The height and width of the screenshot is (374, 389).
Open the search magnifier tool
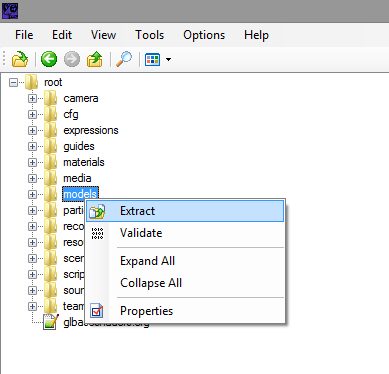(x=124, y=59)
